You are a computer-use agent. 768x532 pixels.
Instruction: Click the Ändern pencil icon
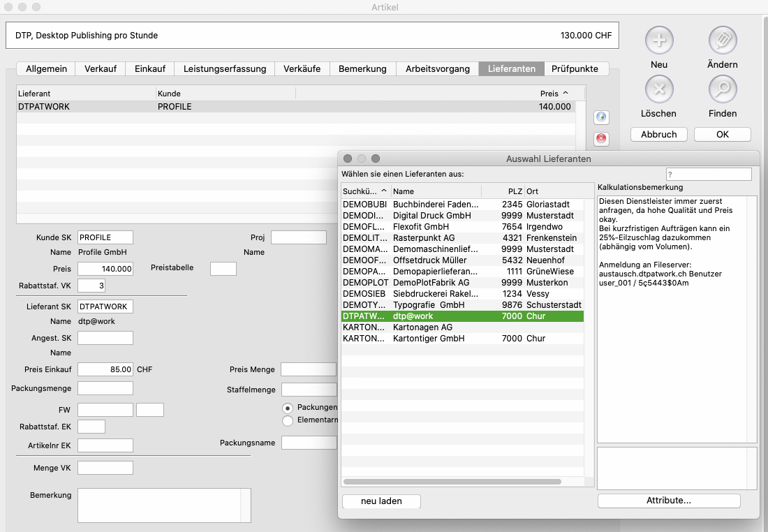[723, 40]
